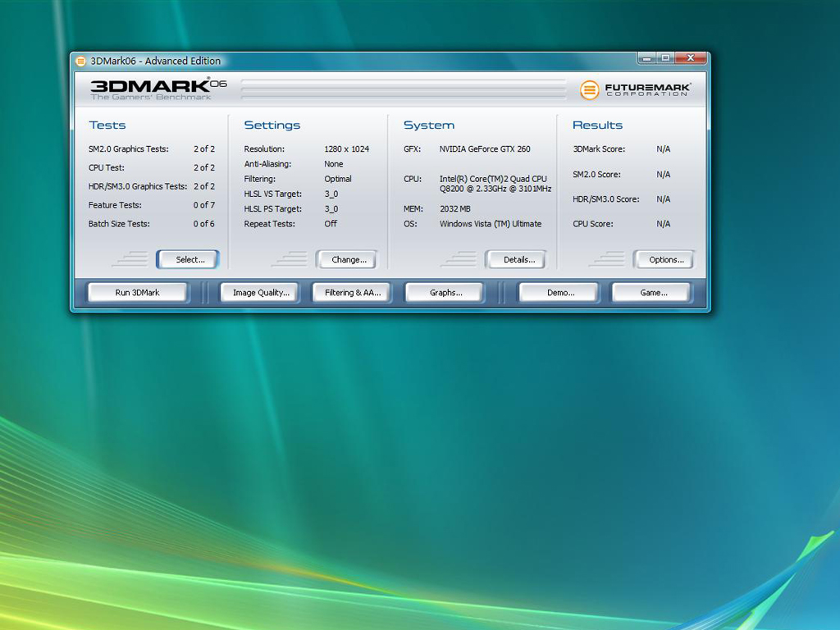
Task: Close the 3DMark06 window
Action: click(691, 58)
